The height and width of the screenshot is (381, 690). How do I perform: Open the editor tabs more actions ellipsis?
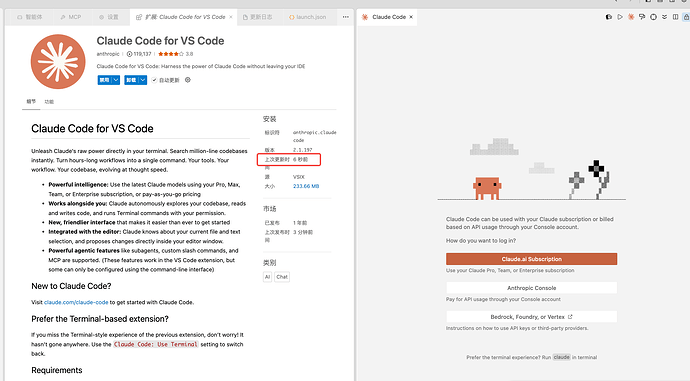click(x=345, y=17)
